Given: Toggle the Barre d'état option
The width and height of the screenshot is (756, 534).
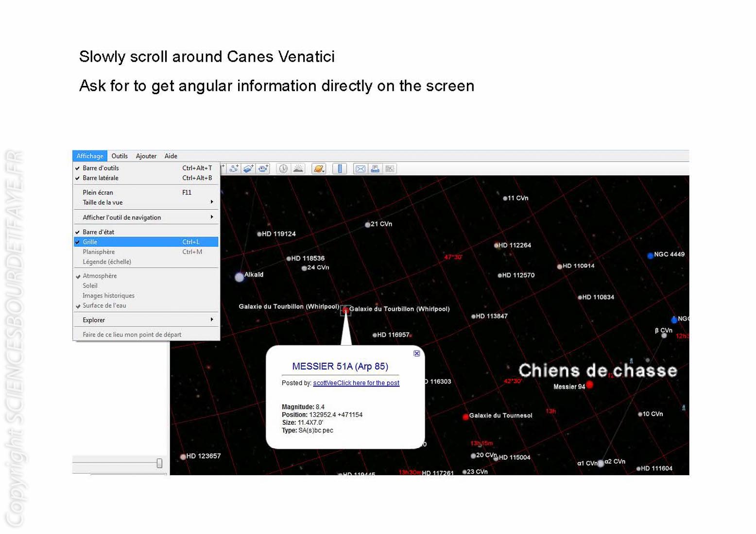Looking at the screenshot, I should pyautogui.click(x=146, y=232).
